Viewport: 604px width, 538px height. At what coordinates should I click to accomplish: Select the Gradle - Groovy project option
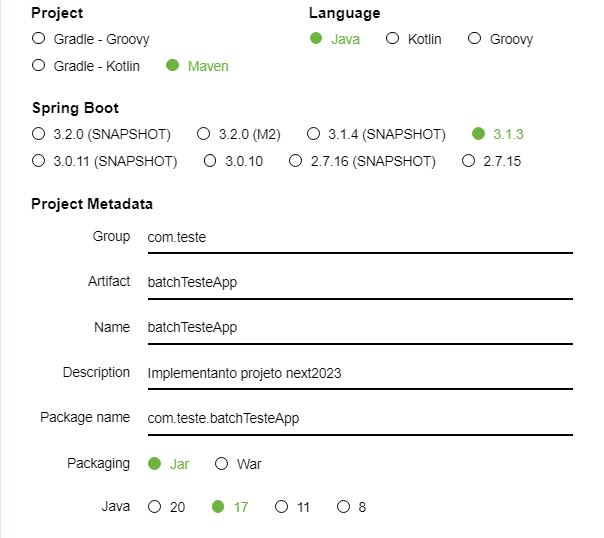39,39
